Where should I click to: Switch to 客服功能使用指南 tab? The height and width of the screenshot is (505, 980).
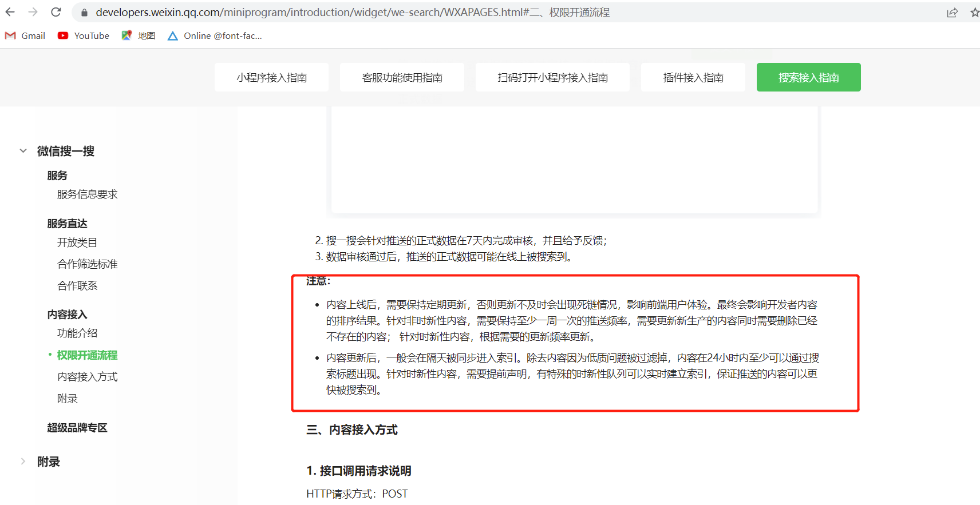click(x=402, y=77)
